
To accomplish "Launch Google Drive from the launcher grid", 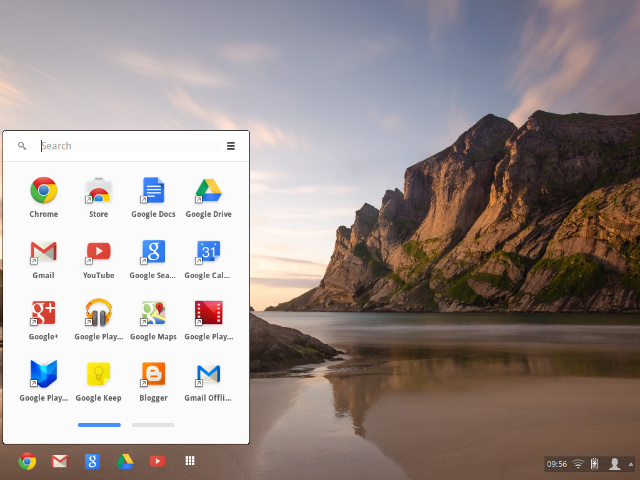I will click(208, 190).
